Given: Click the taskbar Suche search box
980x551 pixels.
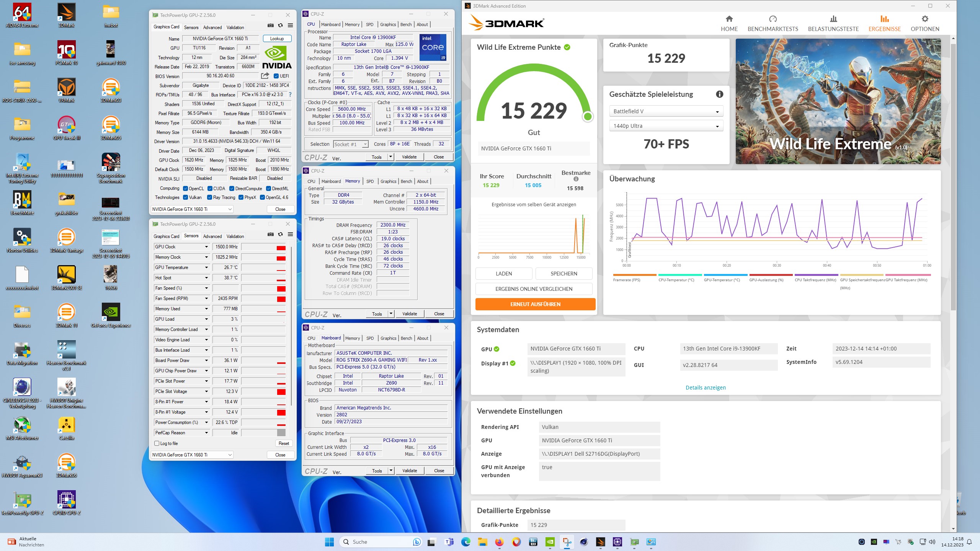Looking at the screenshot, I should click(x=381, y=542).
